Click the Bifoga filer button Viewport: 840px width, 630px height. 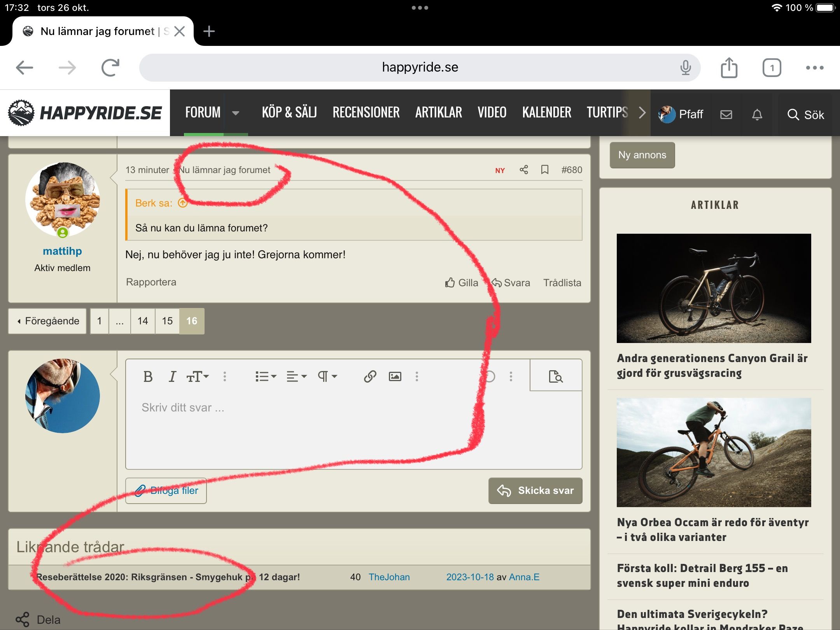pyautogui.click(x=166, y=491)
